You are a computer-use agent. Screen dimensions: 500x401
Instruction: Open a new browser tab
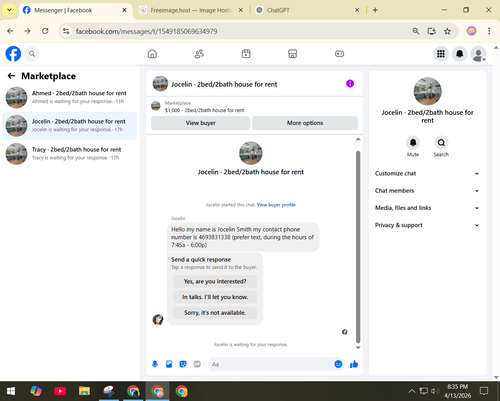375,10
